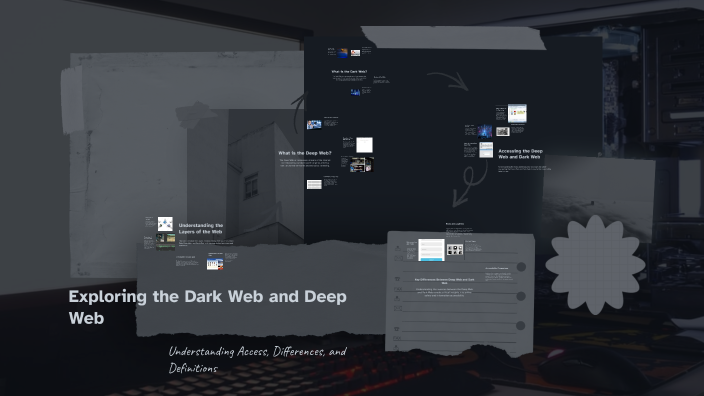The image size is (704, 396).
Task: Open "Key Differences Between Deep Web and Dark Web"
Action: [x=444, y=281]
